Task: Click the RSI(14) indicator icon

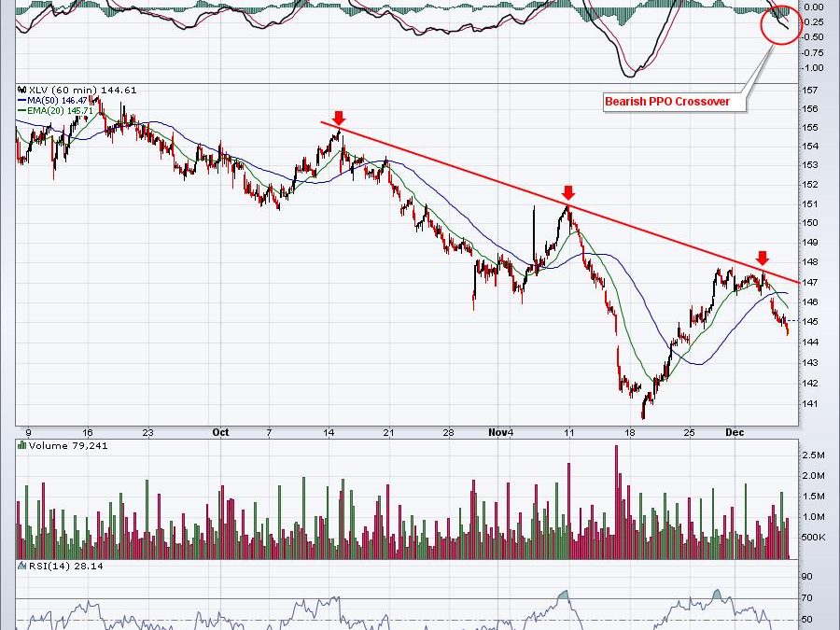Action: coord(22,566)
